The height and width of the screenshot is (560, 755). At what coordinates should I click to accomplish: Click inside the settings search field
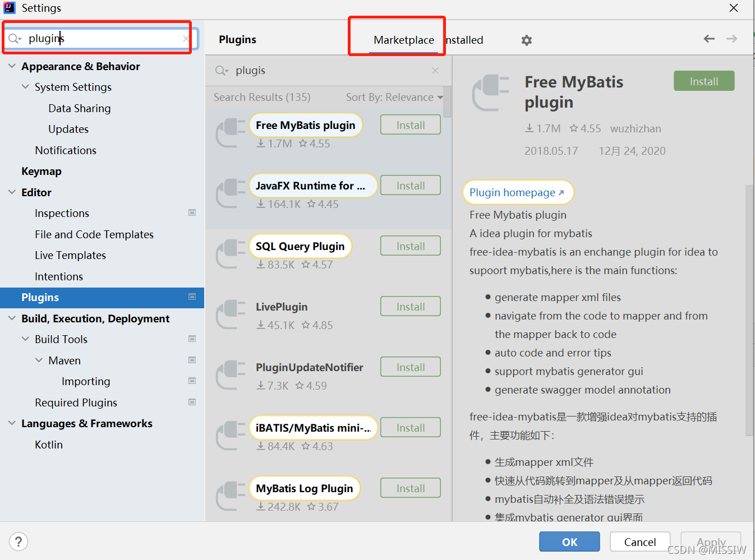[101, 39]
